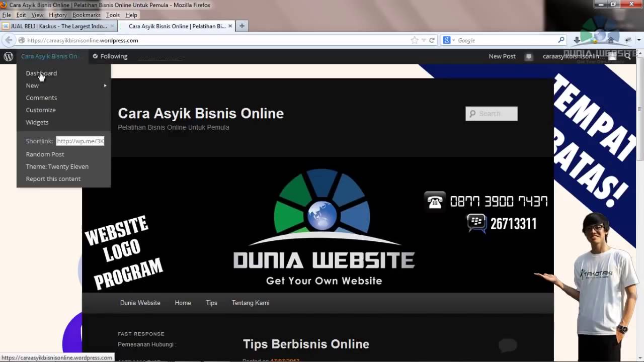The height and width of the screenshot is (362, 644).
Task: Switch to the JUAL BELI Kaskus tab
Action: (58, 26)
